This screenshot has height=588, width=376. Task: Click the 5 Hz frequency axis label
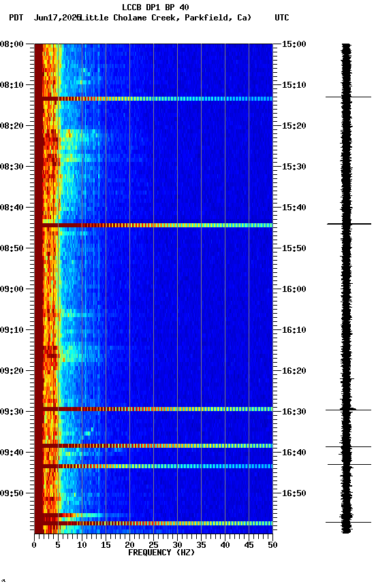click(58, 545)
